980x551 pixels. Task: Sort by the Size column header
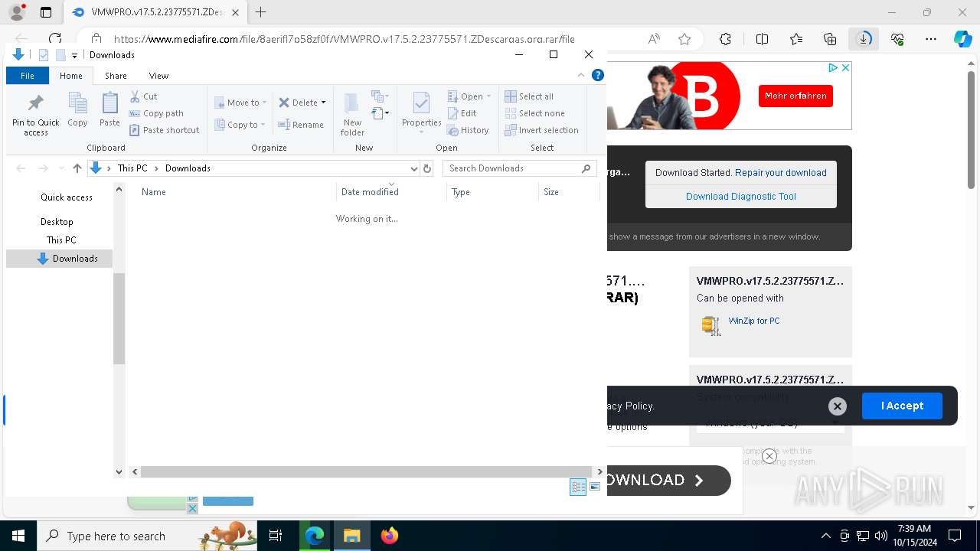click(x=569, y=192)
